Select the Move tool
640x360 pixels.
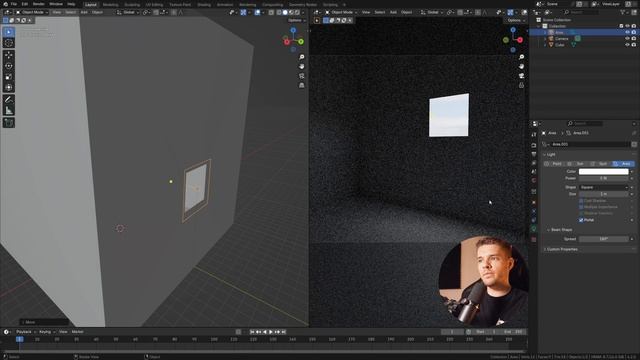(9, 55)
